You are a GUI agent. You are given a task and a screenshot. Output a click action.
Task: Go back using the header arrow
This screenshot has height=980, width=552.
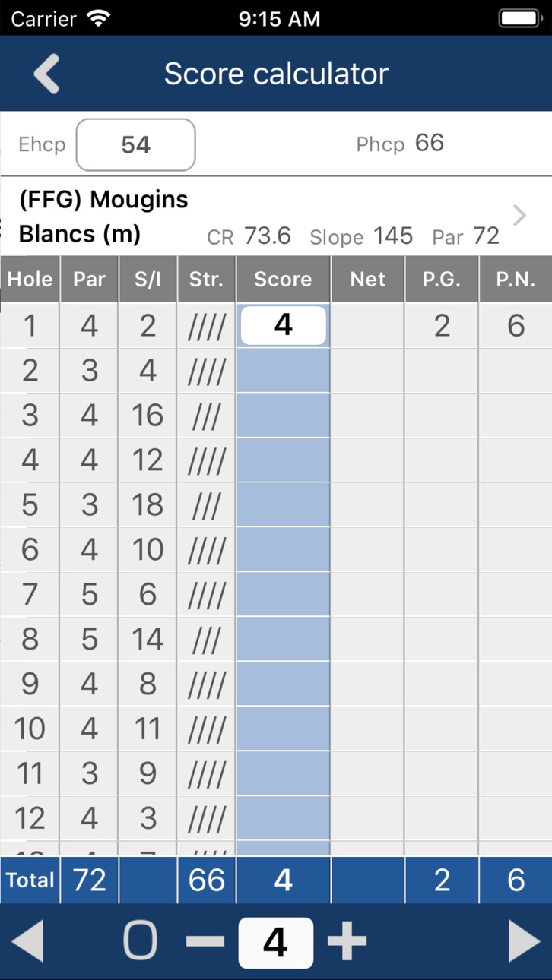pos(46,74)
